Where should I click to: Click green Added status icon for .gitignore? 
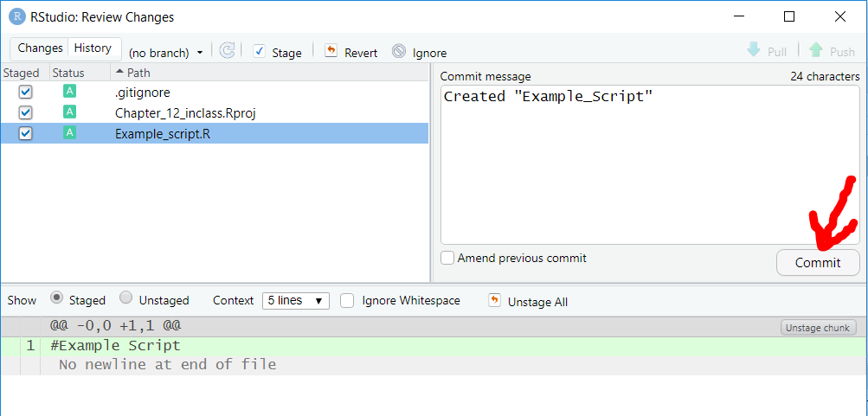[x=69, y=92]
